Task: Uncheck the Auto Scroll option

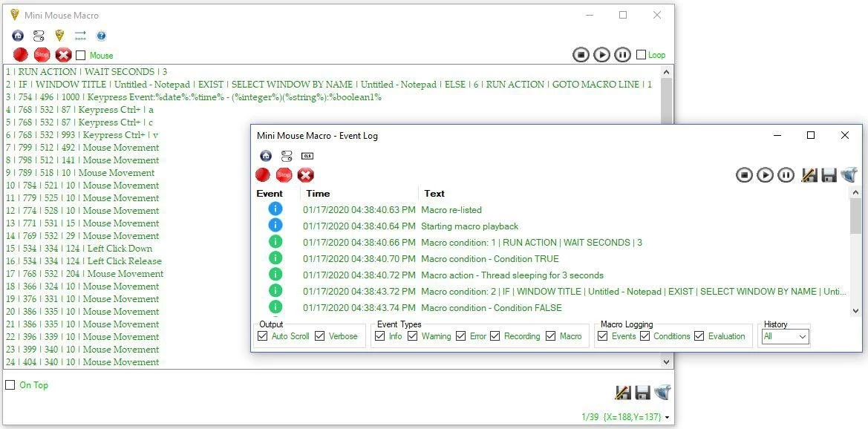Action: (262, 336)
